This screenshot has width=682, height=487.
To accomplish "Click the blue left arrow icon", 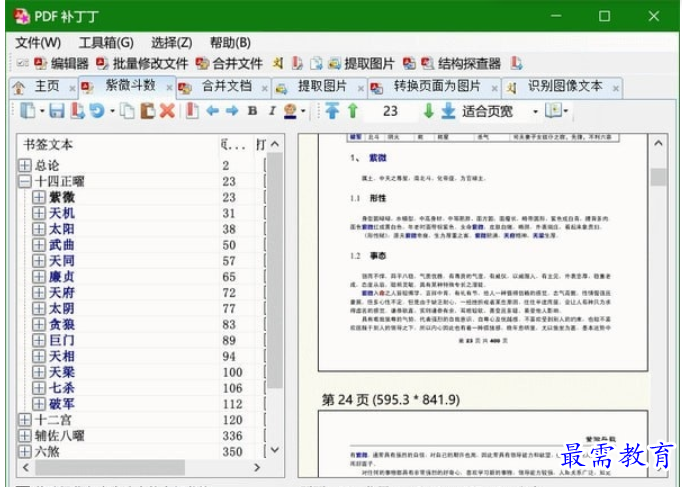I will [212, 111].
